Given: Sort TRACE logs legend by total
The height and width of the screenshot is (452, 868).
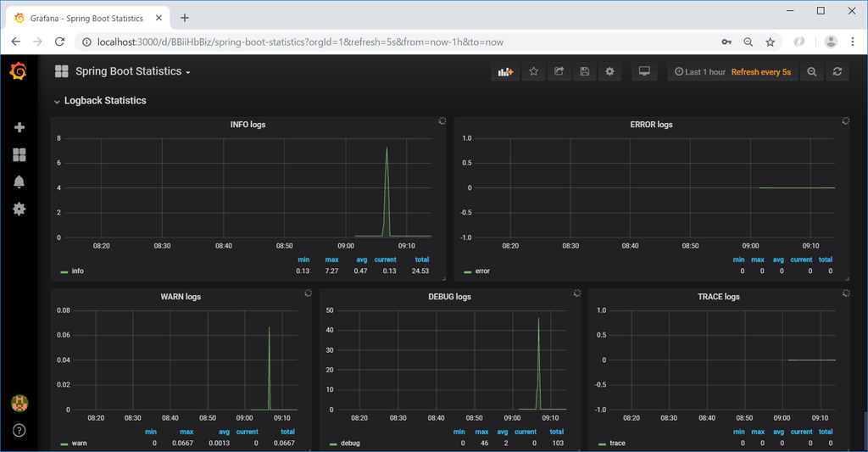Looking at the screenshot, I should tap(826, 432).
